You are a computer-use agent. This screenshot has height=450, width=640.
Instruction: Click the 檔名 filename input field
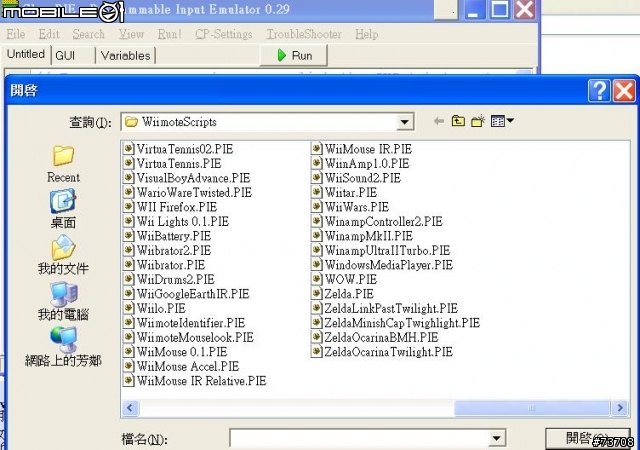[x=359, y=439]
